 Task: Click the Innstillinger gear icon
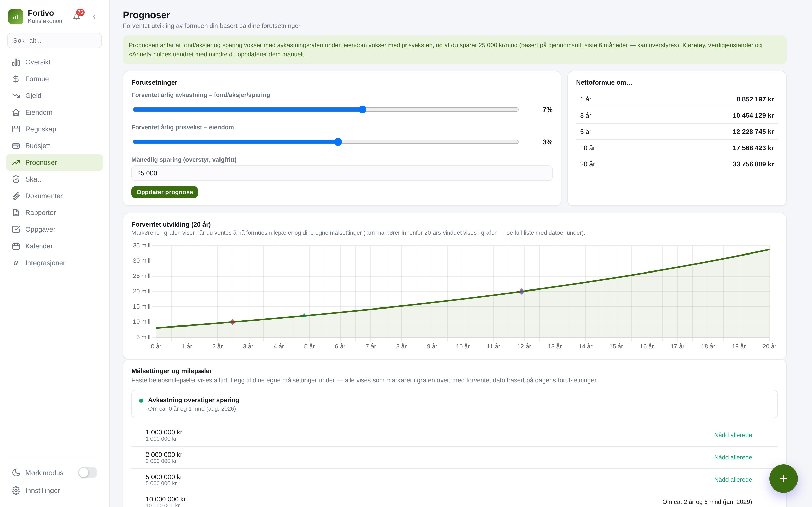point(16,491)
